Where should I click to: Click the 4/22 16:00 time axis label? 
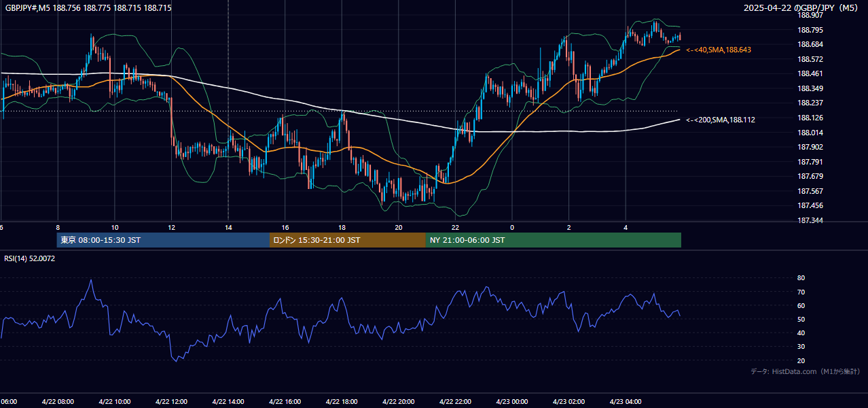(285, 401)
